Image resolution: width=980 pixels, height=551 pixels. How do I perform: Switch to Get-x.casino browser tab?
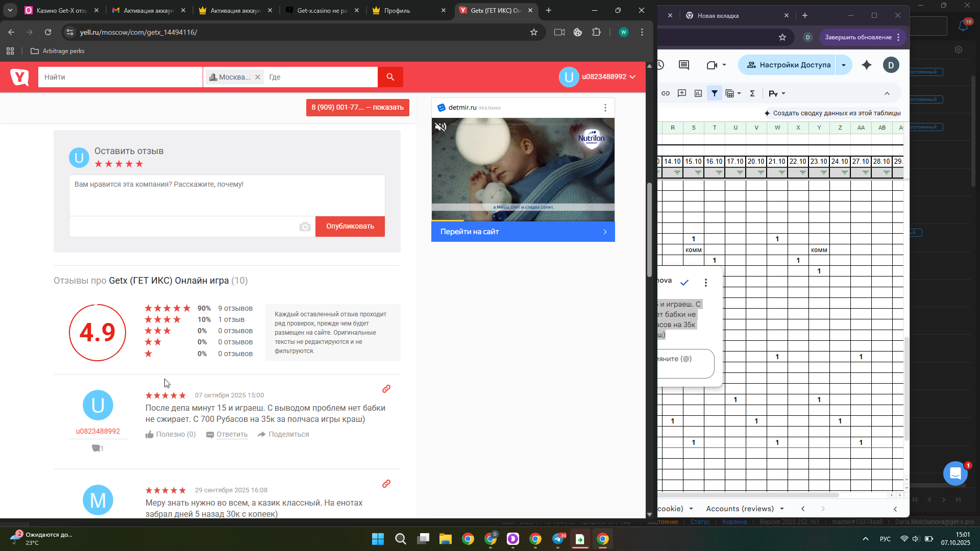click(322, 10)
